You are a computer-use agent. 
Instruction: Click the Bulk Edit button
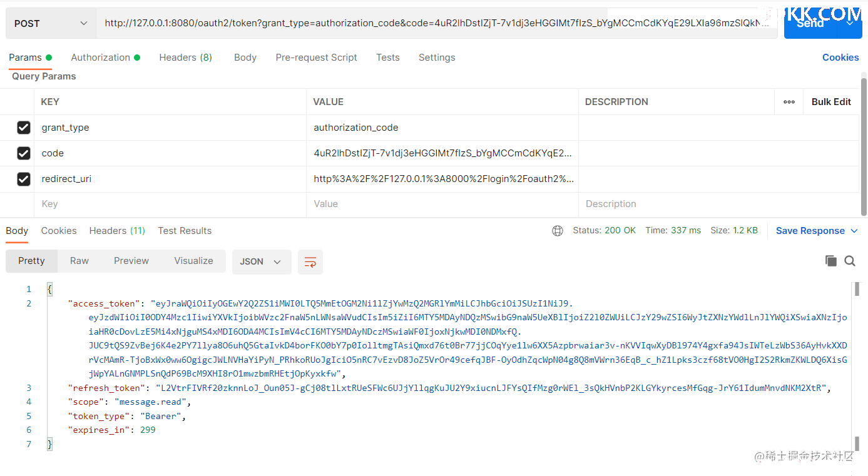coord(831,102)
